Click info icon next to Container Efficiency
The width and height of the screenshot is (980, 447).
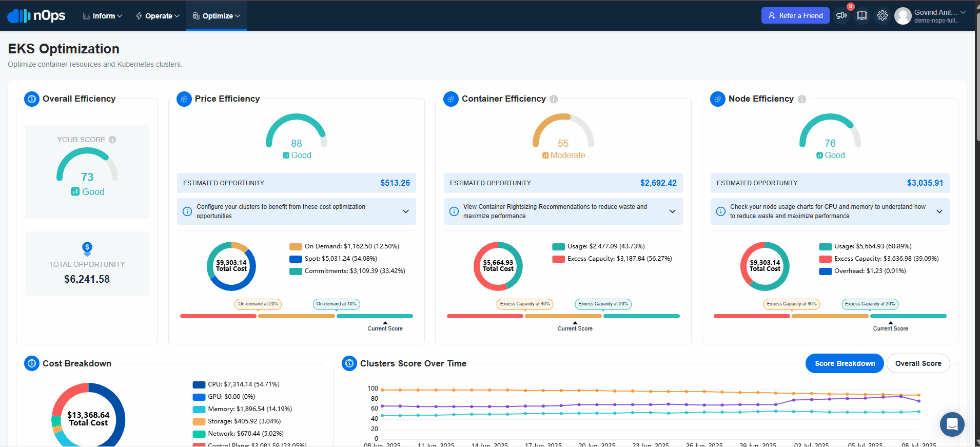click(x=554, y=99)
